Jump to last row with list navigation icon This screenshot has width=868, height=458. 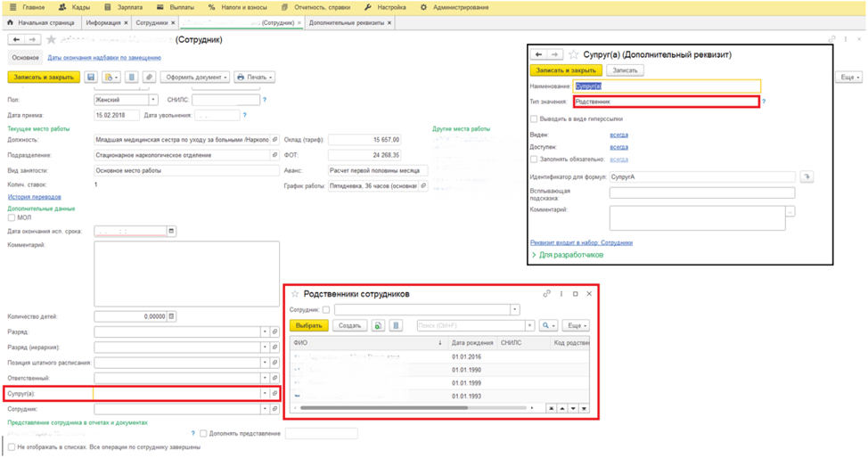click(x=584, y=408)
